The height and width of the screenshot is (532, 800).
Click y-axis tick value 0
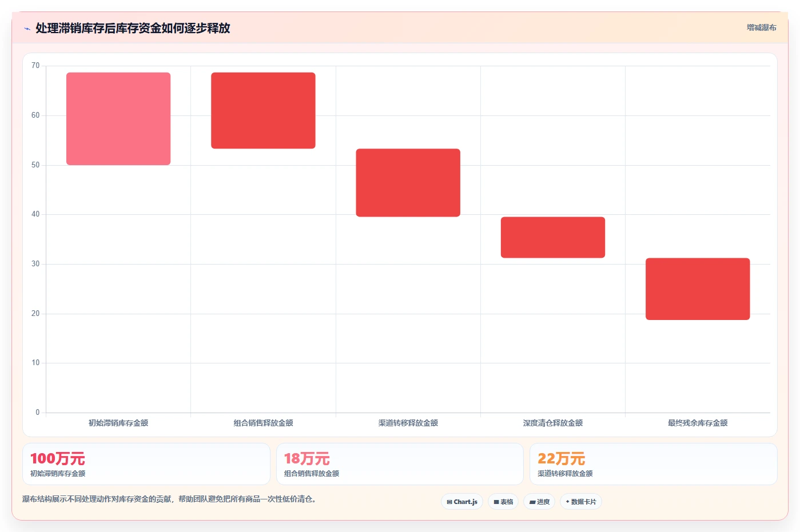tap(38, 413)
